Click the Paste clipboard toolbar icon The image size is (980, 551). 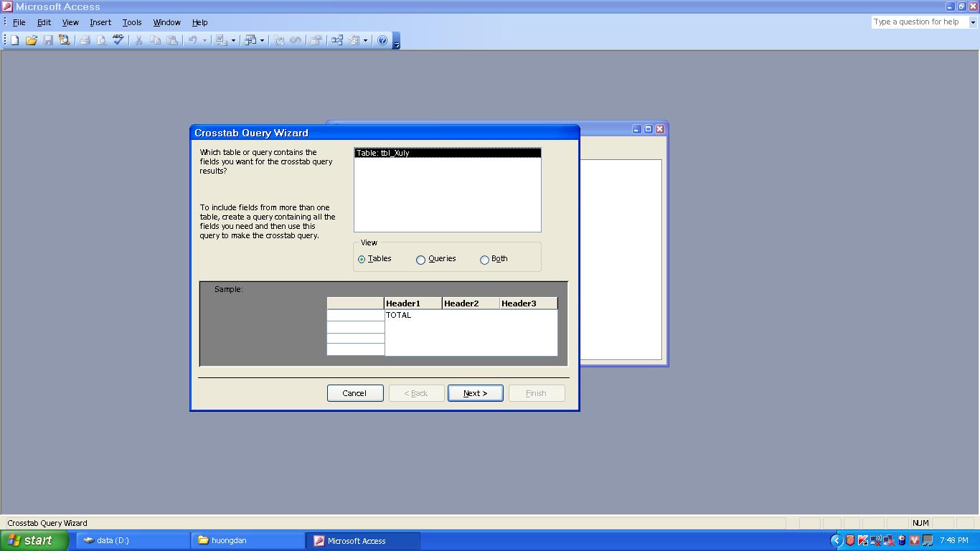[172, 40]
